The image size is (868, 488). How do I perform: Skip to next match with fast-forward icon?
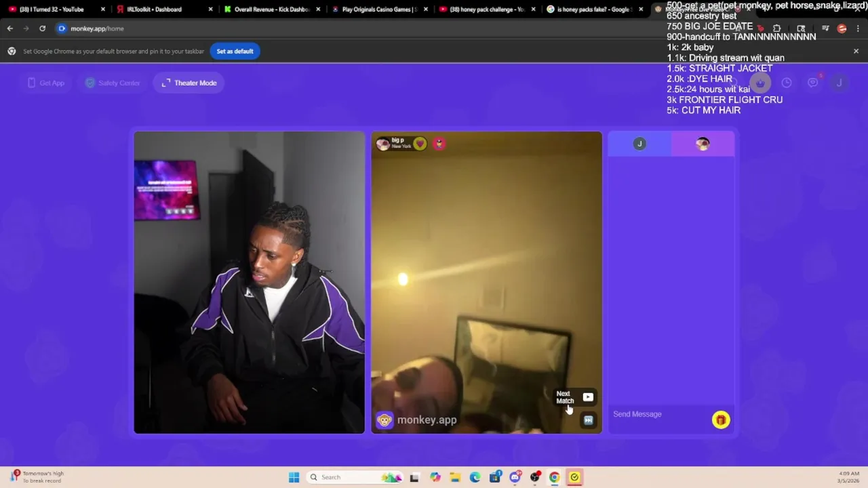click(588, 420)
